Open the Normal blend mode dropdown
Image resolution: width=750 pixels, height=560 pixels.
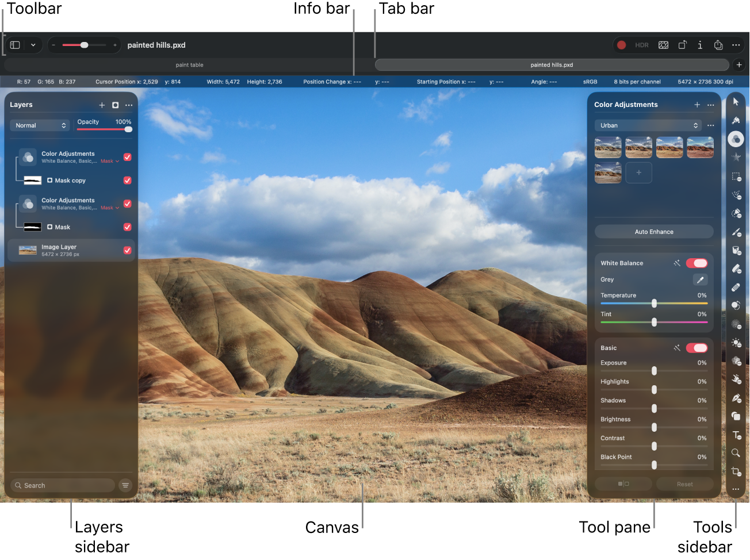(x=39, y=125)
